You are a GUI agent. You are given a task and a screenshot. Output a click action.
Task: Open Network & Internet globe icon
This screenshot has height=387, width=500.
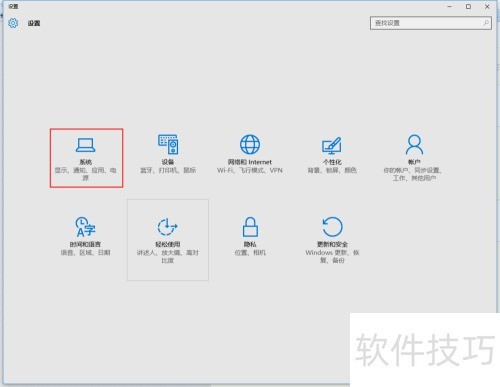[x=250, y=144]
